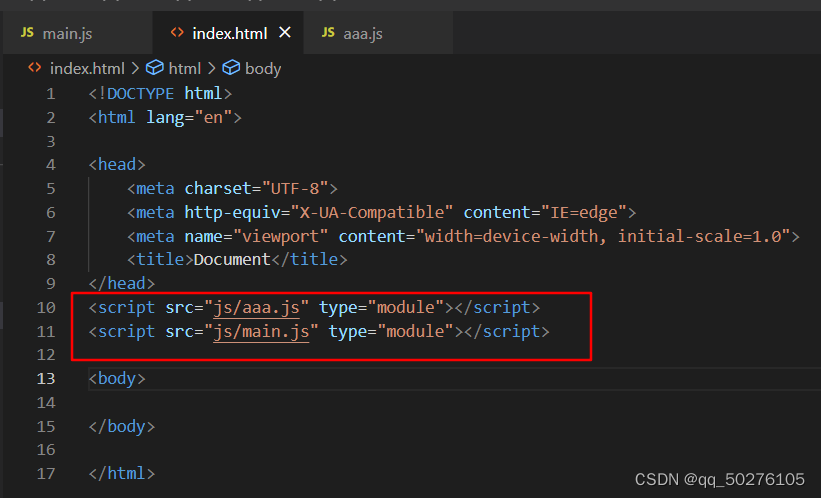Click the closing </html> tag
This screenshot has height=498, width=821.
tap(122, 474)
